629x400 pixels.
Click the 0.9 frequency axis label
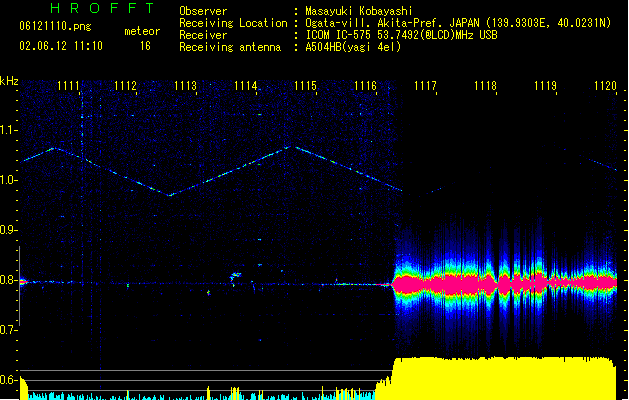[x=8, y=230]
